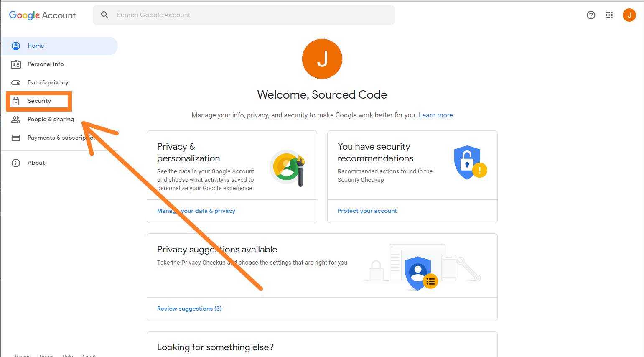This screenshot has height=357, width=644.
Task: Click the orange J account avatar
Action: (x=629, y=15)
